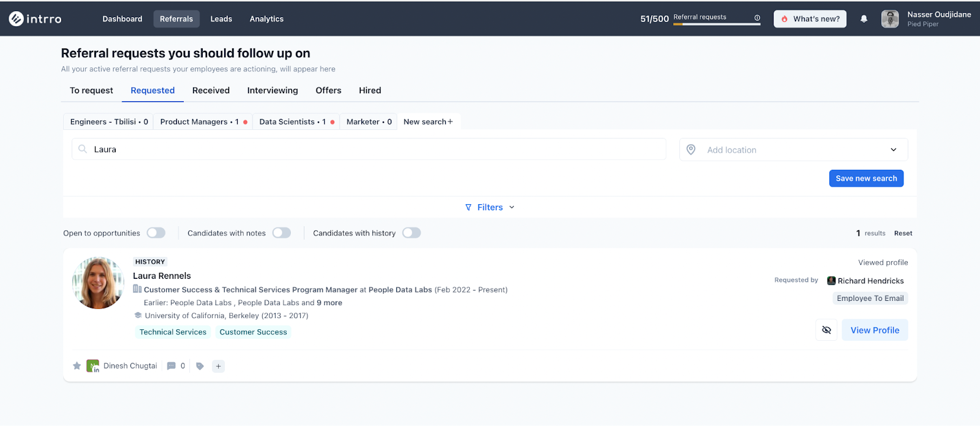
Task: Open Dashboard in the top navigation
Action: click(x=123, y=19)
